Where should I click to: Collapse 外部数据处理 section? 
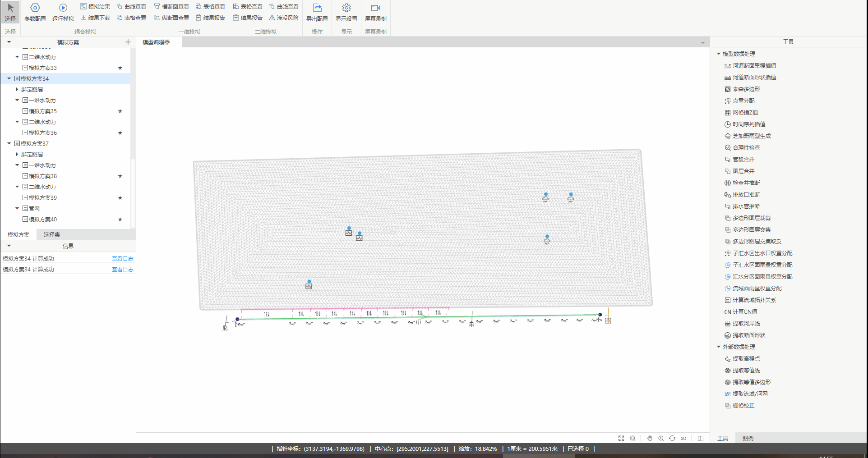(719, 347)
